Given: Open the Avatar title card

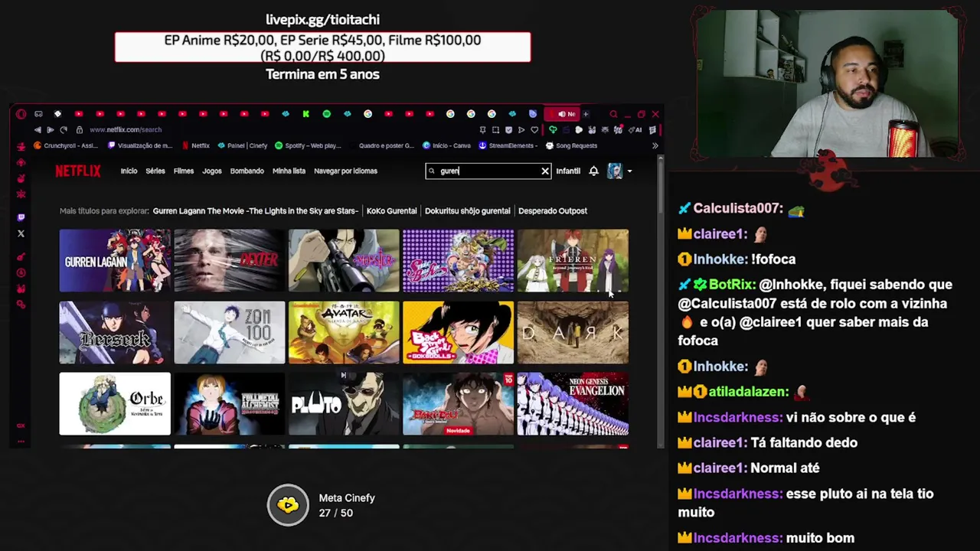Looking at the screenshot, I should [x=344, y=332].
